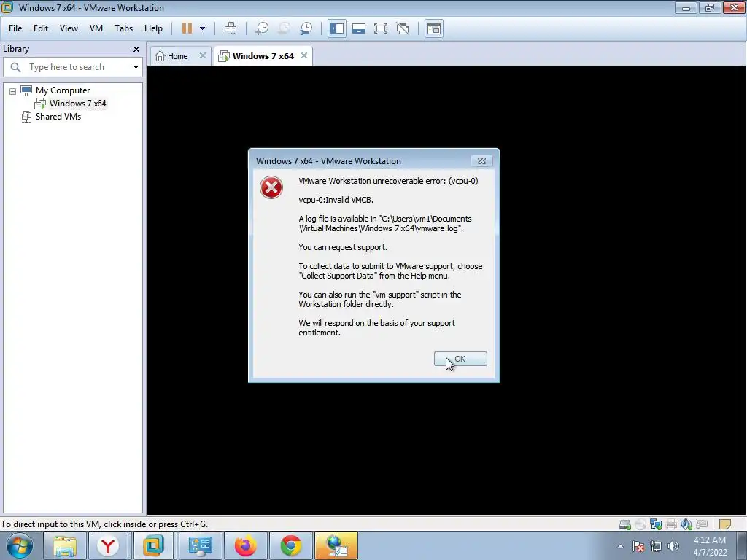Viewport: 747px width, 560px height.
Task: Toggle the console view icon in toolbar
Action: [433, 28]
